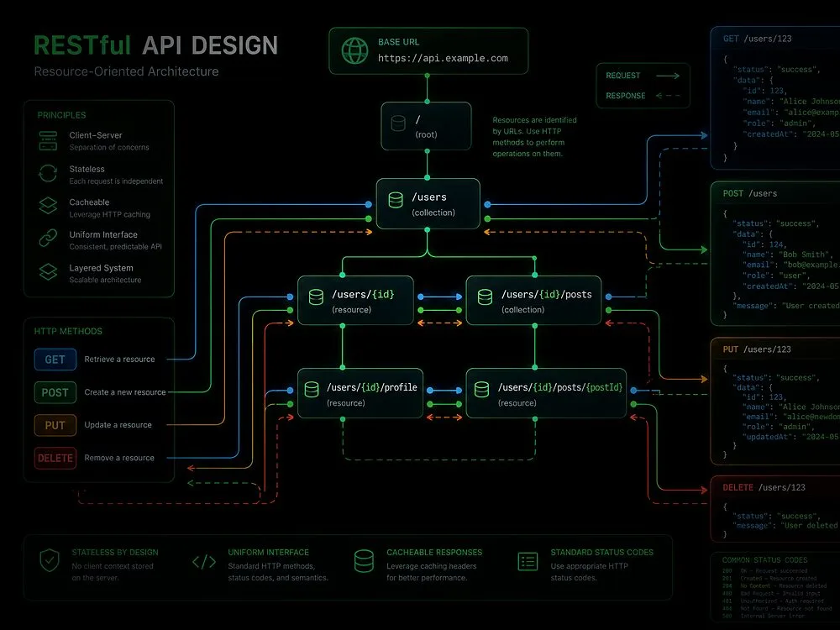
Task: Click the database icon in the /users/{id}/posts/{postId} node
Action: coord(481,390)
